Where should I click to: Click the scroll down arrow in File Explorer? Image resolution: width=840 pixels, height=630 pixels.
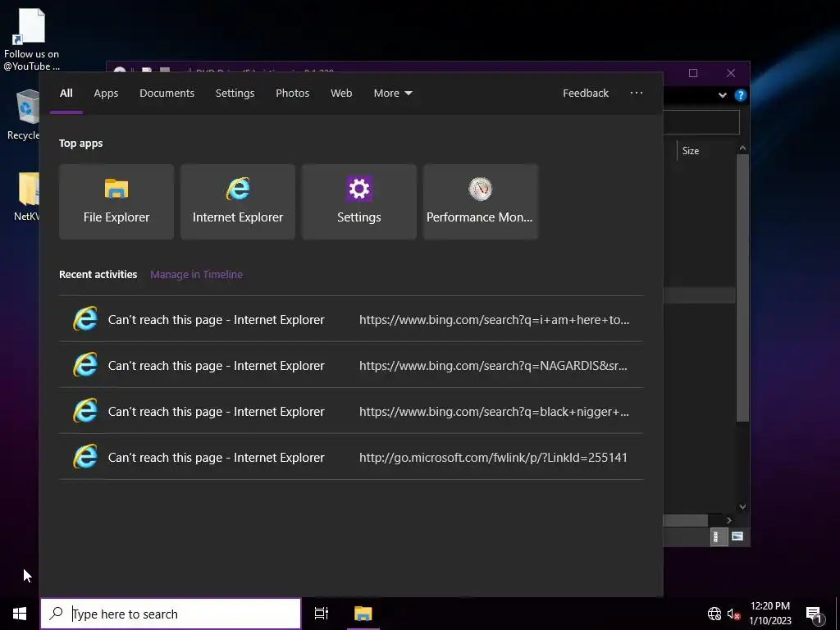[742, 506]
